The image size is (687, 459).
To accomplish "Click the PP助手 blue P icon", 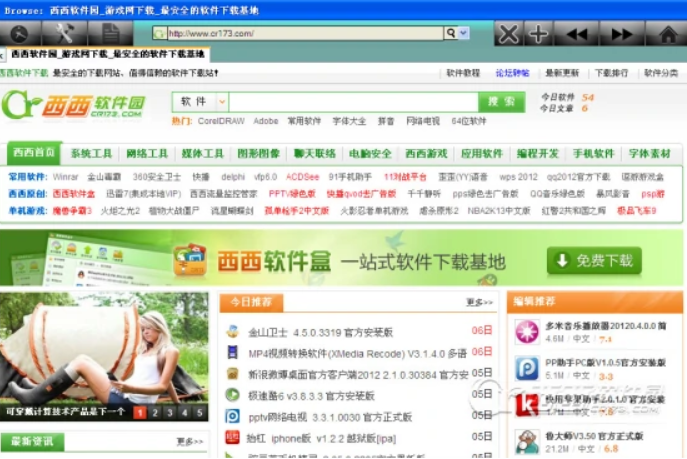I will pos(527,368).
